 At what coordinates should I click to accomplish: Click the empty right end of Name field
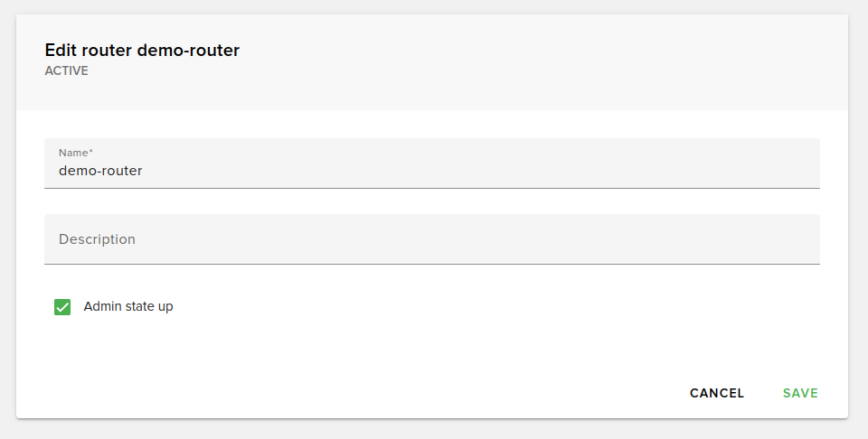pyautogui.click(x=769, y=169)
